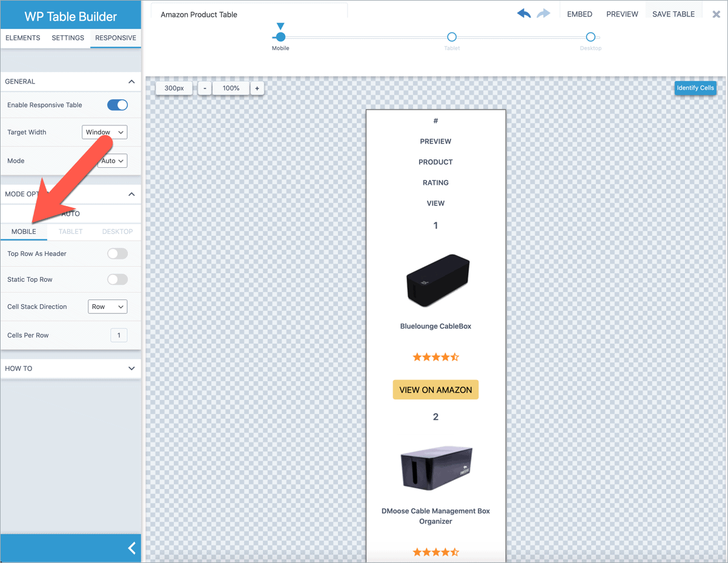Close the table editor with the X icon
Screen dimensions: 728x563
(716, 14)
